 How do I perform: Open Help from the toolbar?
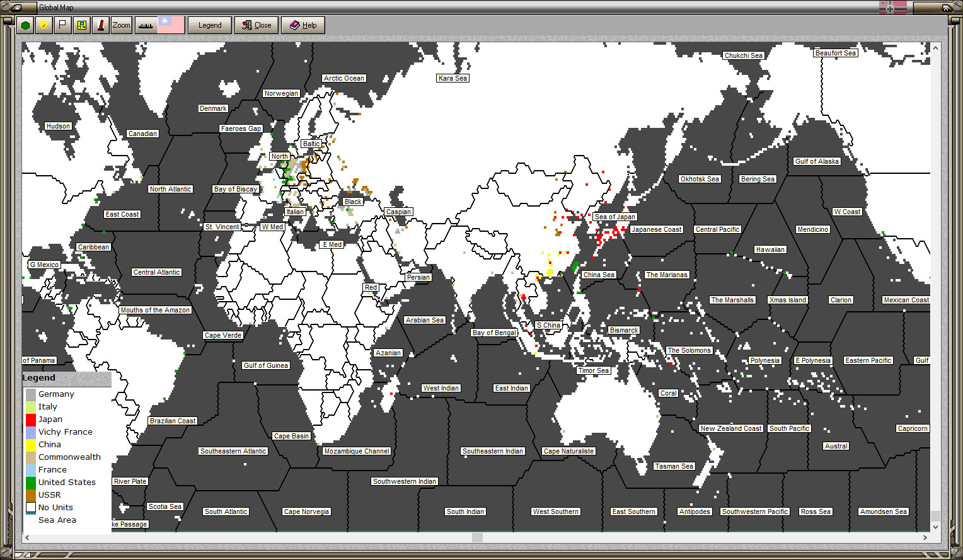coord(303,25)
